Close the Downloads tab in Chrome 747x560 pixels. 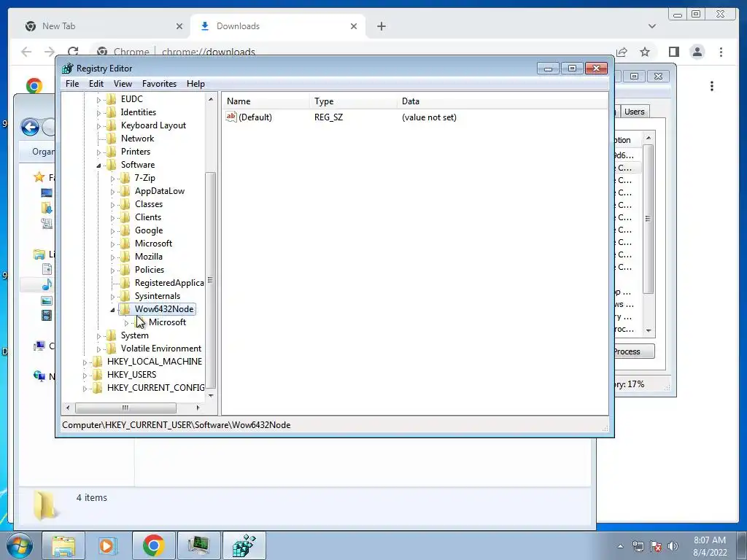coord(354,26)
